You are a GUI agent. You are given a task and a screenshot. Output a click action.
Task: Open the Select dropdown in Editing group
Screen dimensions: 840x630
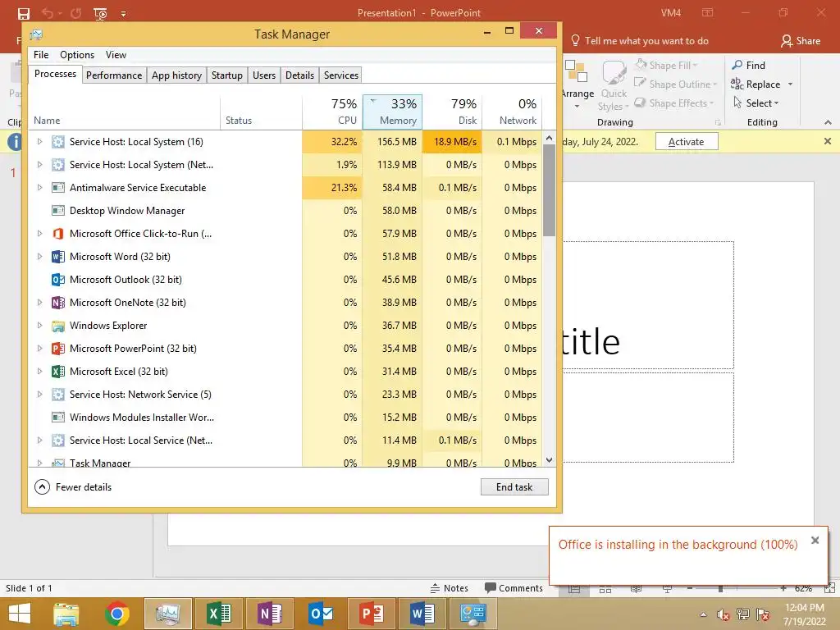[756, 103]
